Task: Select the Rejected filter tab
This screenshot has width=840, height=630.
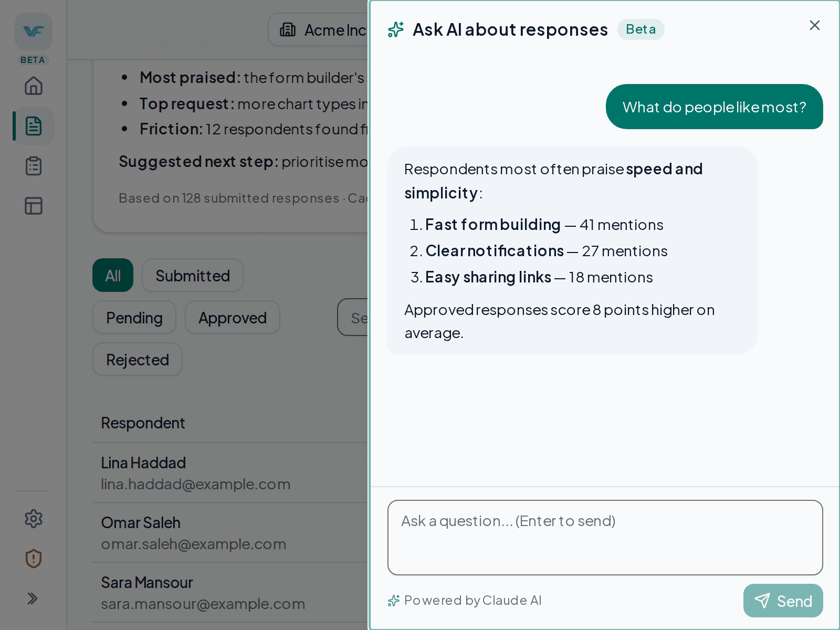Action: pyautogui.click(x=138, y=359)
